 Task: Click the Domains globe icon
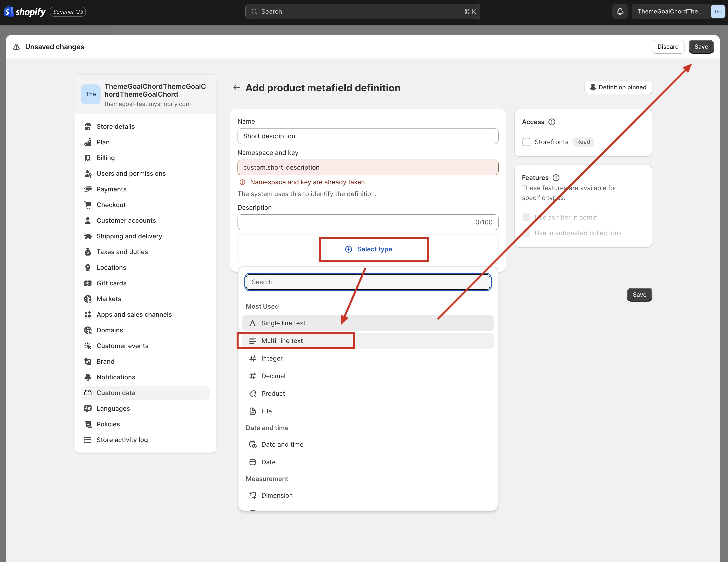point(88,330)
